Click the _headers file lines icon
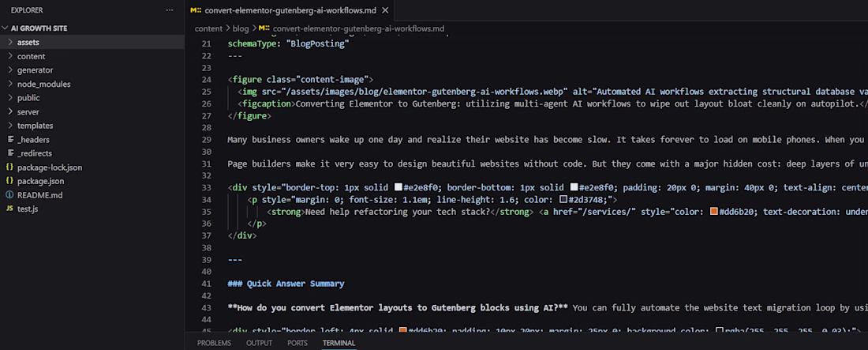868x350 pixels. (10, 139)
